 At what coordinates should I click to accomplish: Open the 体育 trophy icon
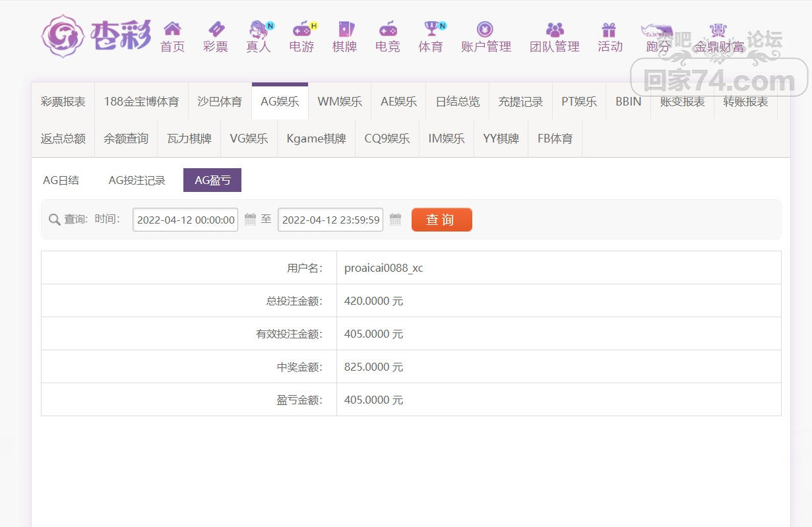click(431, 29)
